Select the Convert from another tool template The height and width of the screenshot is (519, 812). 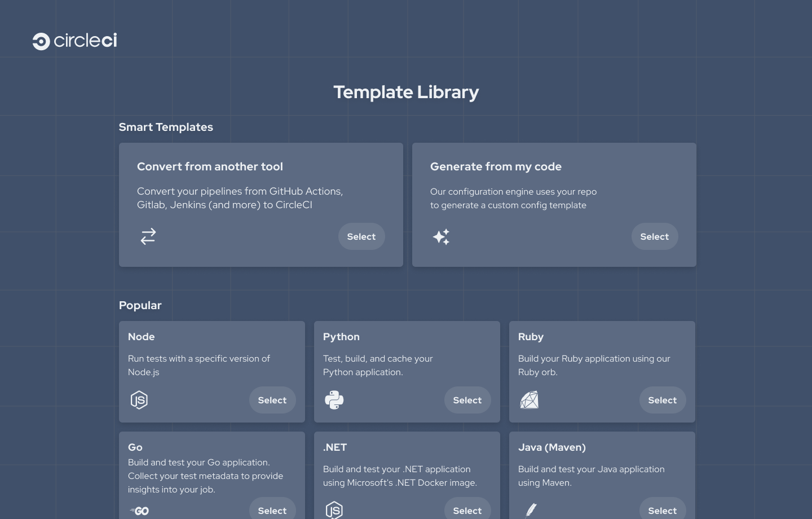(361, 236)
